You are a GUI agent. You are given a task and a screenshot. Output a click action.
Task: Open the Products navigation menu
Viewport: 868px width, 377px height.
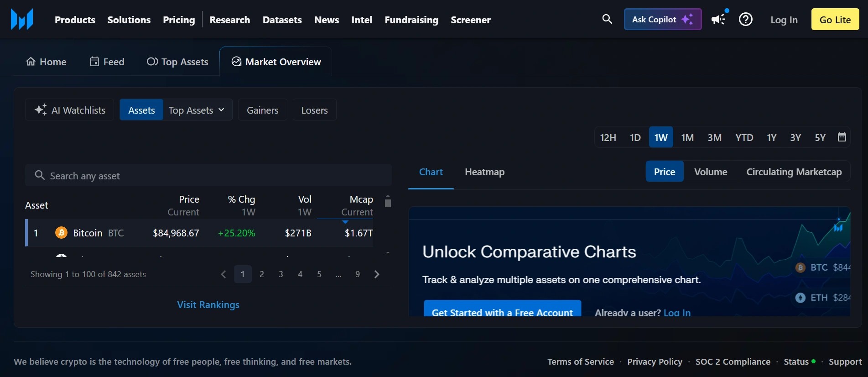pos(75,20)
